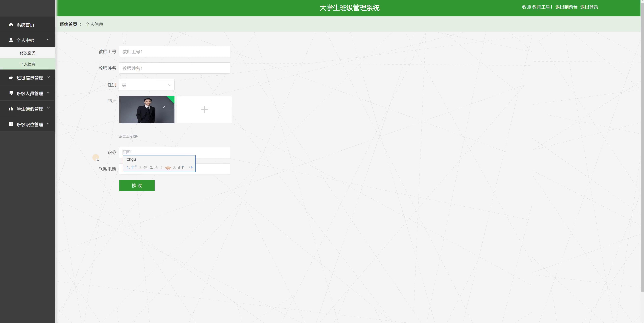This screenshot has height=323, width=644.
Task: Click the home icon beside 系统首页
Action: click(x=11, y=25)
